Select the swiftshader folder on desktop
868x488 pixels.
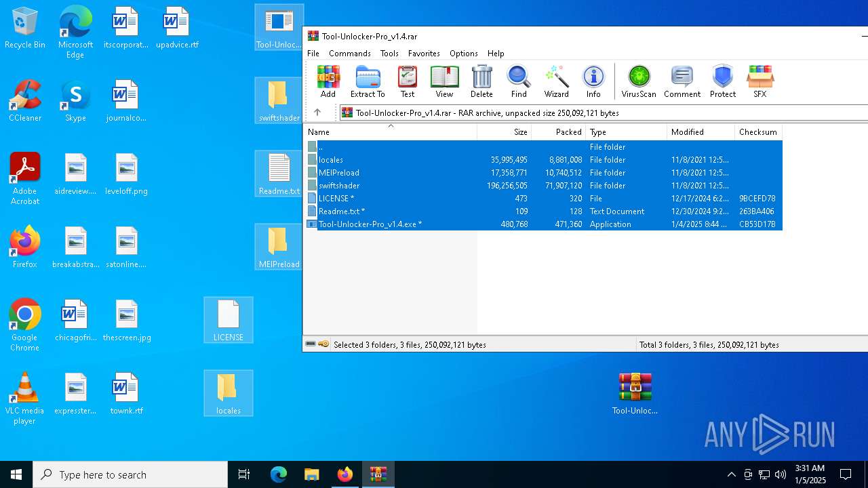coord(279,100)
